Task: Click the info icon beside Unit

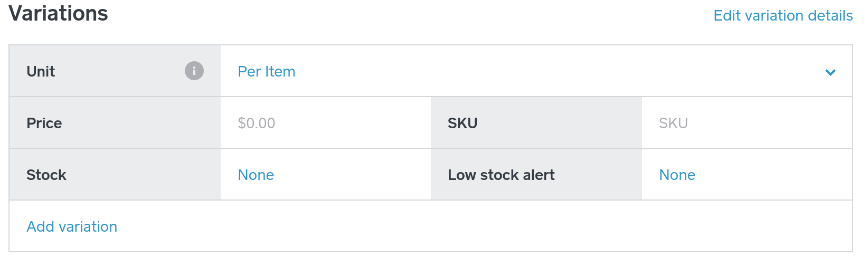Action: tap(194, 71)
